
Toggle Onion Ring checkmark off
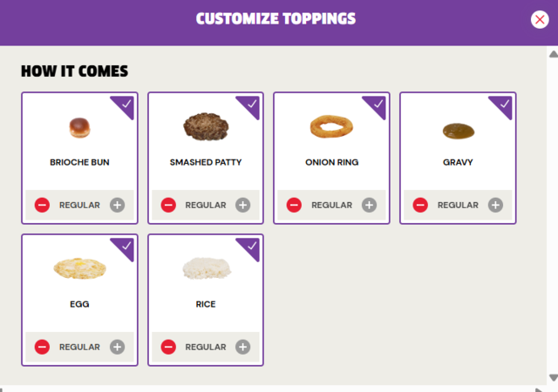coord(379,105)
